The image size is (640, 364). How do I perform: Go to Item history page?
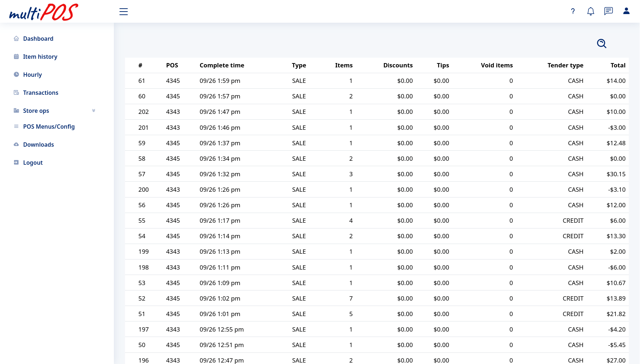(40, 57)
